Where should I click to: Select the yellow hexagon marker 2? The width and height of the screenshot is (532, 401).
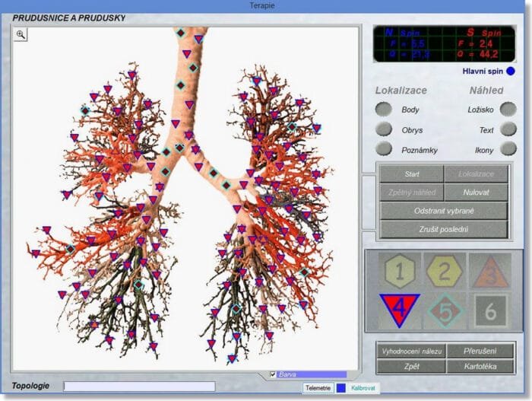(445, 271)
